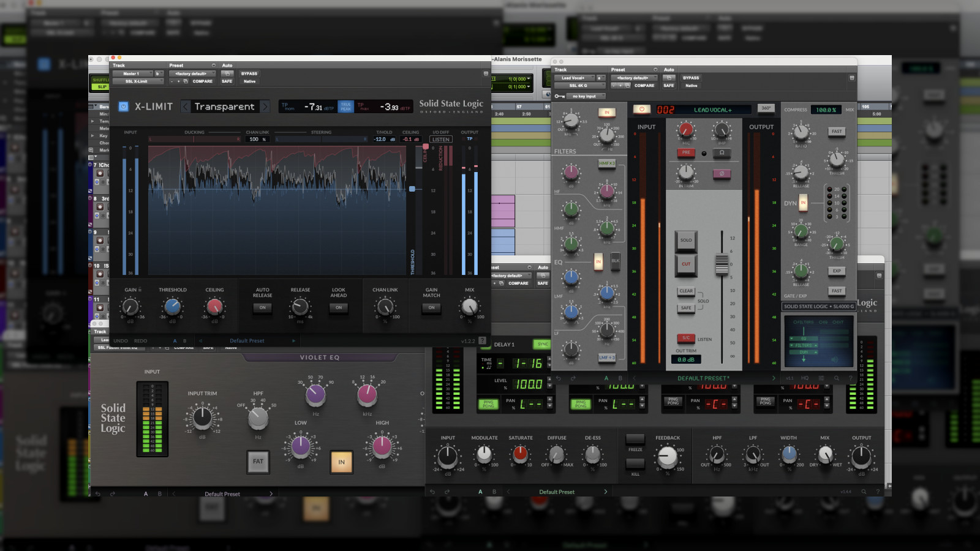Toggle the EQ IN switch
The width and height of the screenshot is (980, 551).
pos(598,261)
